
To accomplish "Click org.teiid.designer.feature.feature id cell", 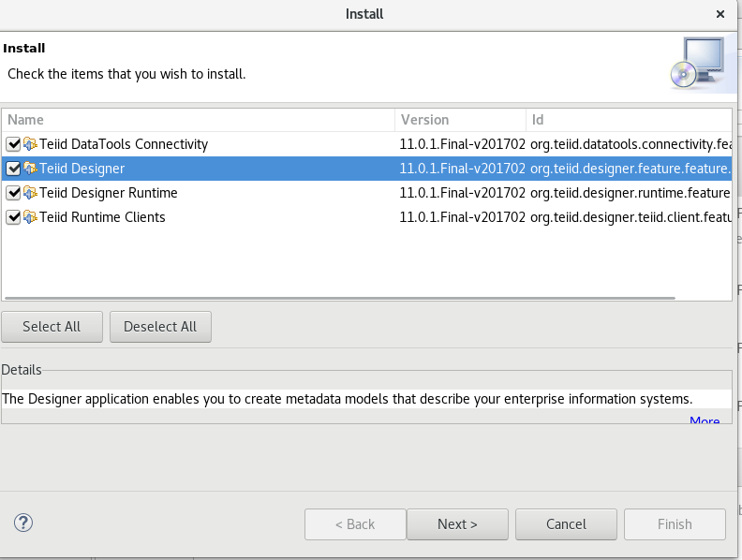I will pos(631,169).
